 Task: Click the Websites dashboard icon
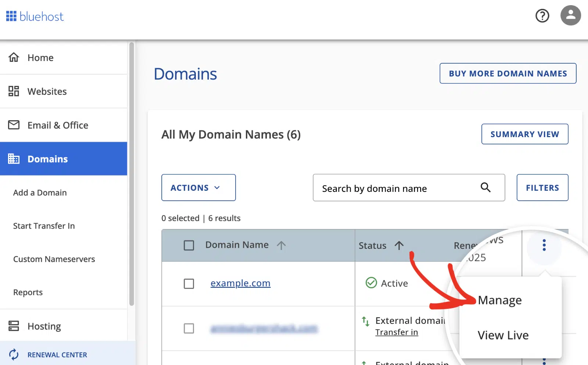14,91
